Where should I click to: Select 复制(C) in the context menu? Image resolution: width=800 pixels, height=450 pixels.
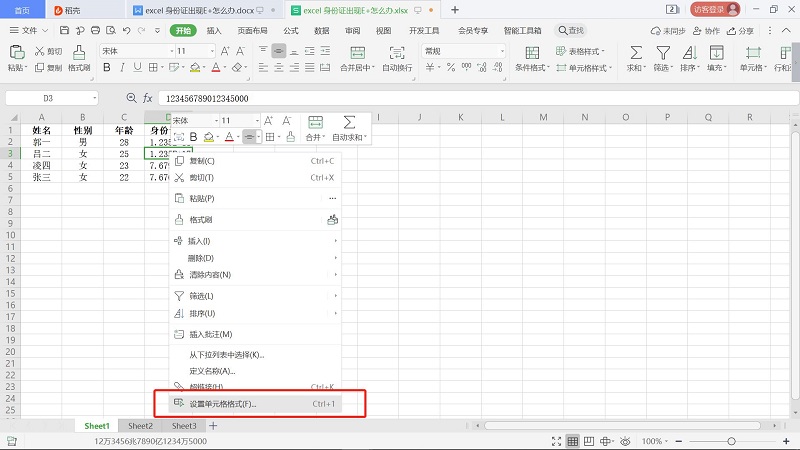(x=202, y=160)
